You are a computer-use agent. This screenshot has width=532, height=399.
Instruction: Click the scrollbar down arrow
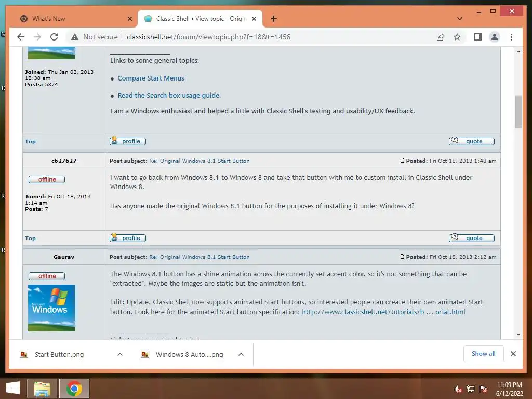pos(518,334)
